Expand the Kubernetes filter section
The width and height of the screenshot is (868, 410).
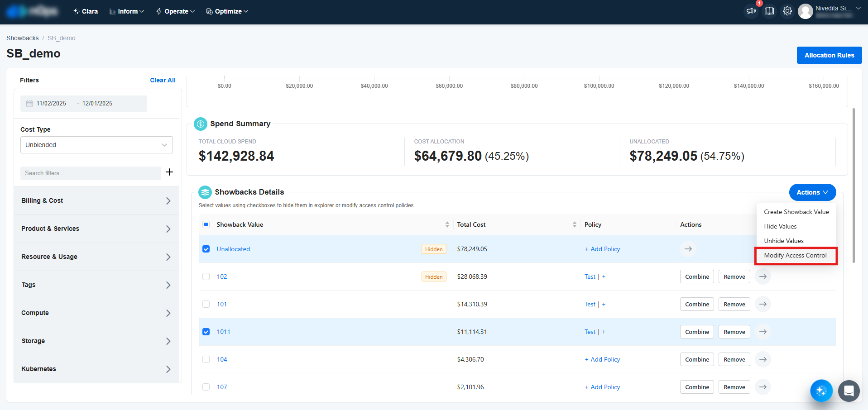(x=96, y=369)
